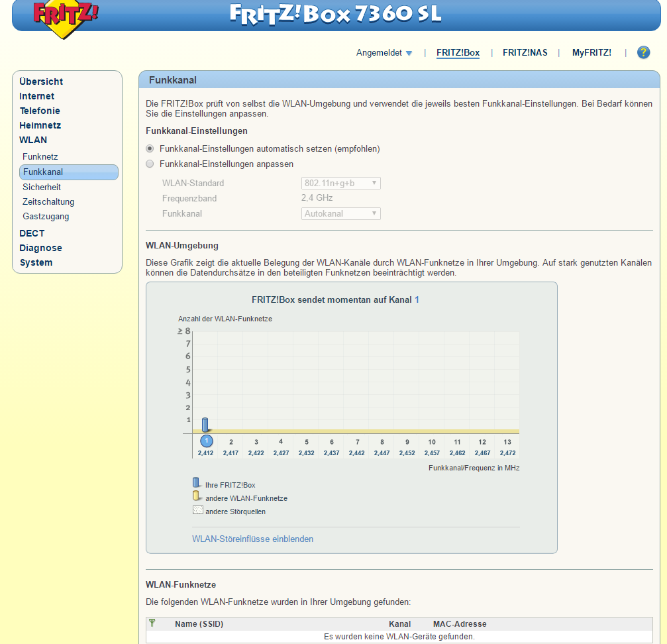Open the Heimnetz menu
This screenshot has width=667, height=644.
click(x=40, y=125)
